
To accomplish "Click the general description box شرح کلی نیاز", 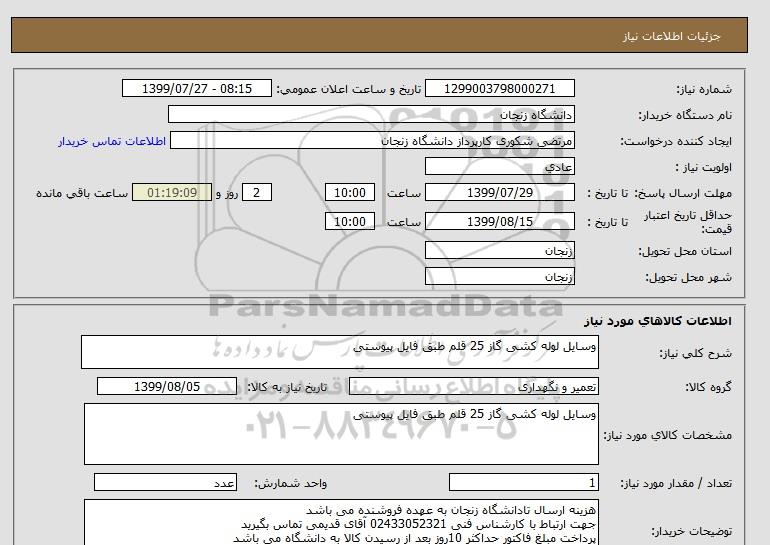I will tap(340, 352).
